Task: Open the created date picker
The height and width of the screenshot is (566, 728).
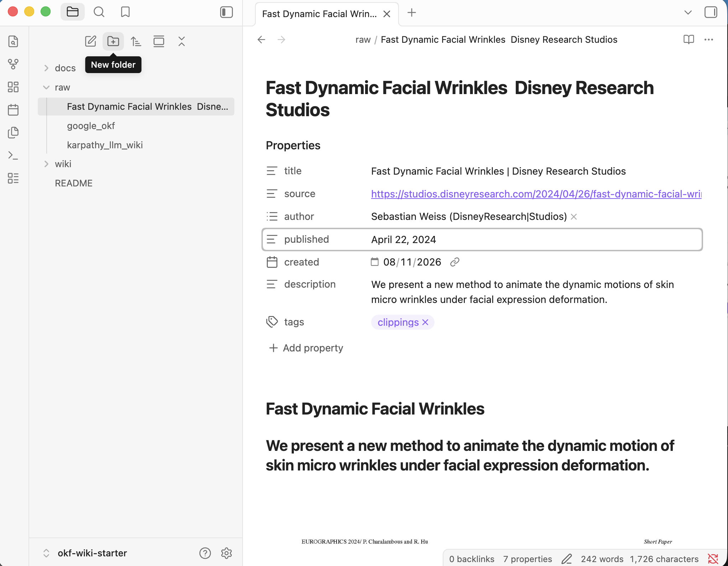Action: pos(375,262)
